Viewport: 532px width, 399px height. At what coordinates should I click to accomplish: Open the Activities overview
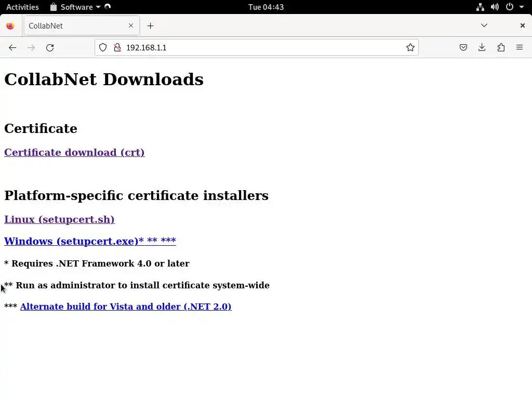coord(22,7)
